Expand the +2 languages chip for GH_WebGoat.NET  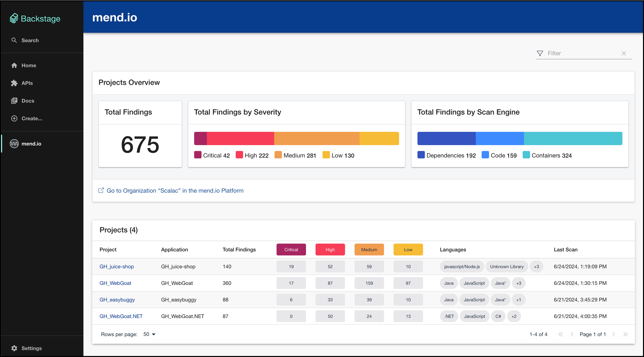514,316
